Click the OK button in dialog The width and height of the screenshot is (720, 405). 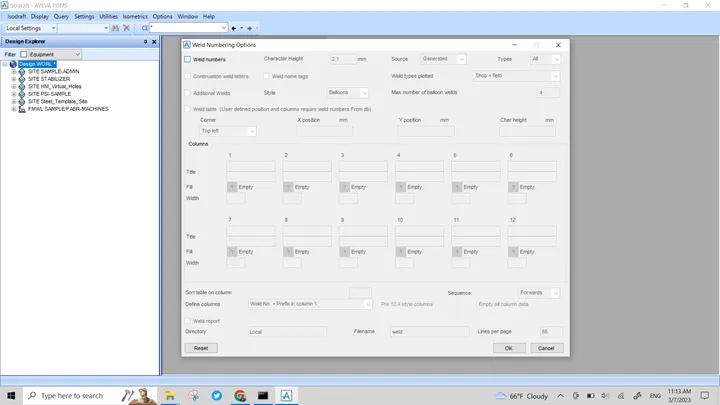509,348
